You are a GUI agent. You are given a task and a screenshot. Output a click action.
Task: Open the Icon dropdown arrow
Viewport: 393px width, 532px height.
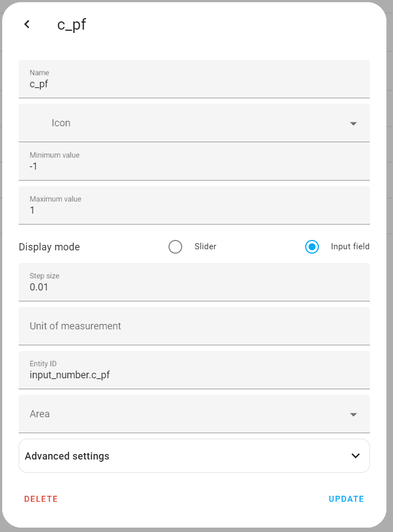[353, 124]
